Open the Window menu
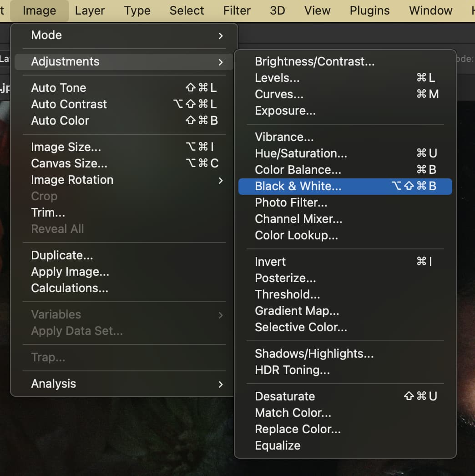 (x=430, y=10)
